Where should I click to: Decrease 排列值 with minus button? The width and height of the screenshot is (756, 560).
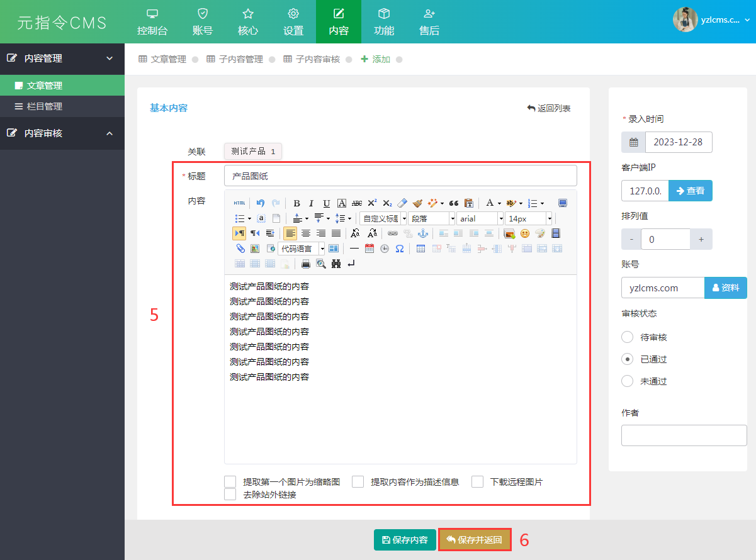631,239
